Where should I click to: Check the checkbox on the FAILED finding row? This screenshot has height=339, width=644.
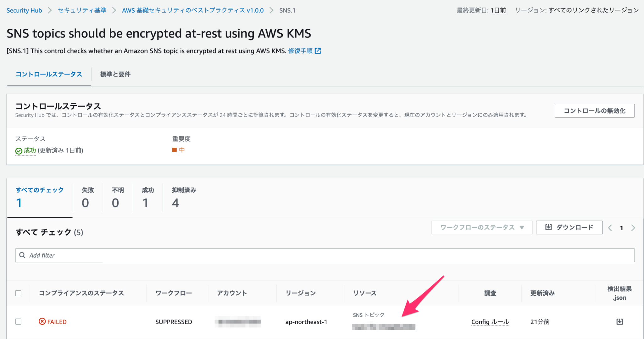coord(19,321)
